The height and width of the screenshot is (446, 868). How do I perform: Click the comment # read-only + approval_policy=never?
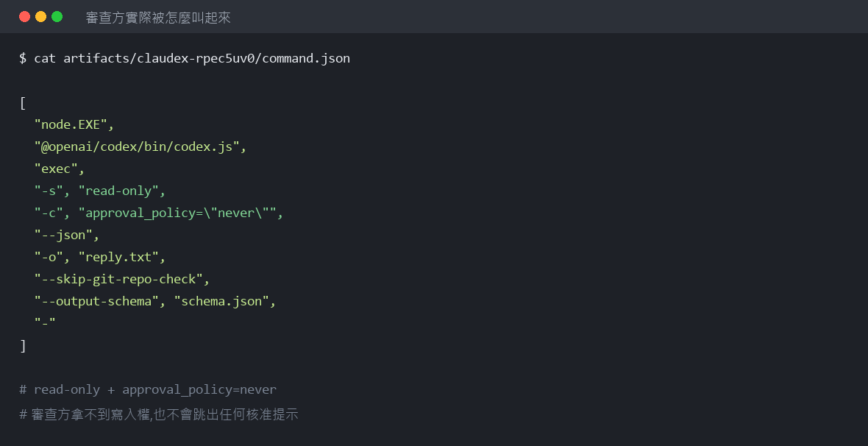coord(148,390)
